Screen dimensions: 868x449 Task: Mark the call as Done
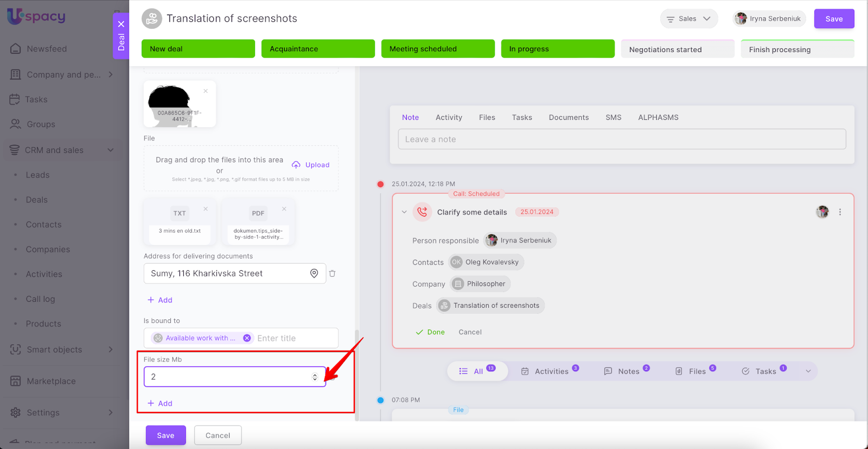tap(430, 332)
